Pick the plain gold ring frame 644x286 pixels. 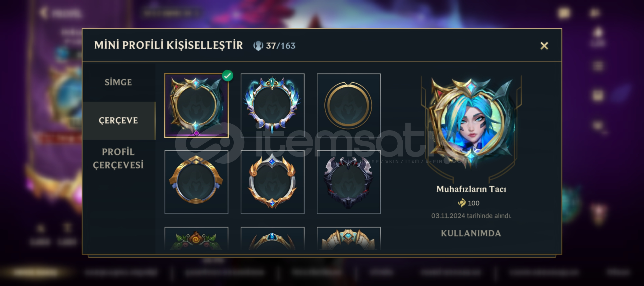click(348, 105)
